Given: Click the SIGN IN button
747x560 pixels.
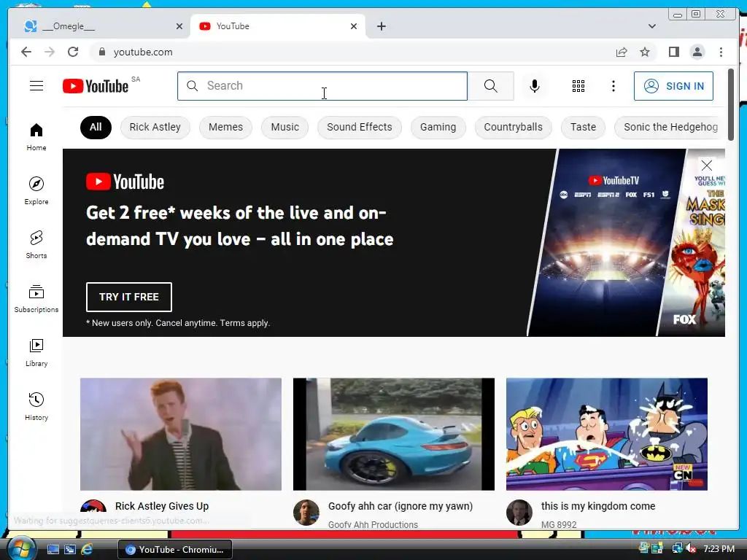Looking at the screenshot, I should click(673, 86).
